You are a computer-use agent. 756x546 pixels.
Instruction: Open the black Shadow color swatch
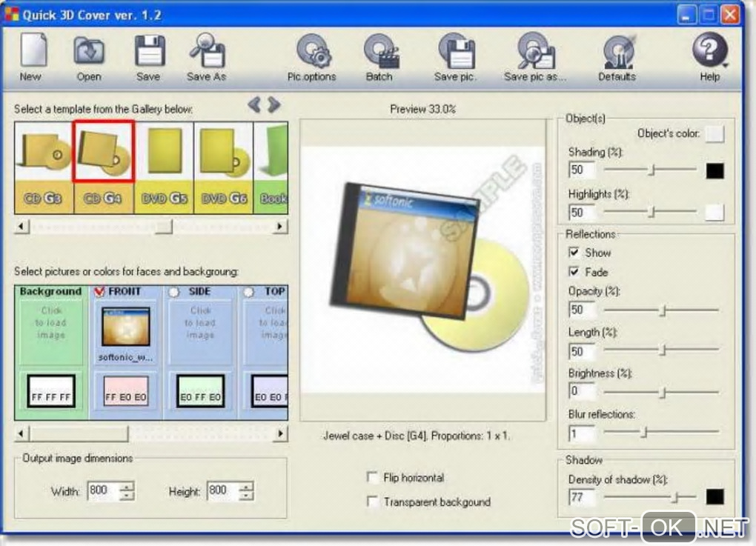coord(714,497)
